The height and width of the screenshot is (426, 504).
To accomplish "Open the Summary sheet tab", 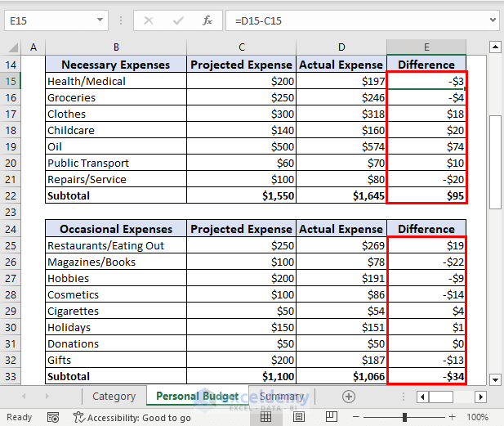I will (282, 397).
